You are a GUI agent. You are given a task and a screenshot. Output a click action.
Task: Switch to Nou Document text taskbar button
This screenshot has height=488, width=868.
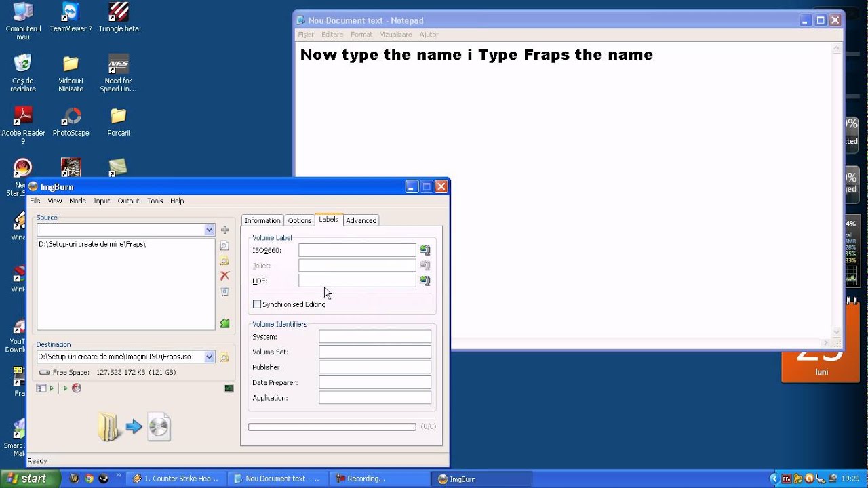click(277, 479)
